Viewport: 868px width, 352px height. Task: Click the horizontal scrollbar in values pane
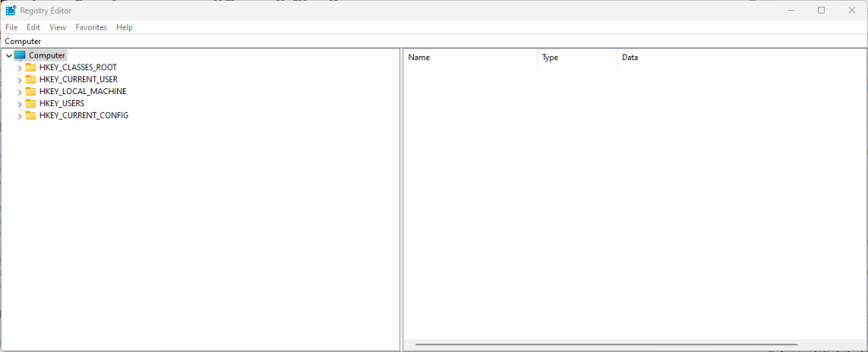pos(606,344)
